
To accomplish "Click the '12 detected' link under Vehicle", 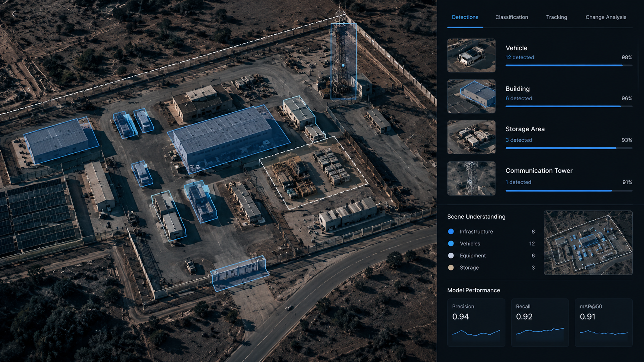I will (520, 57).
